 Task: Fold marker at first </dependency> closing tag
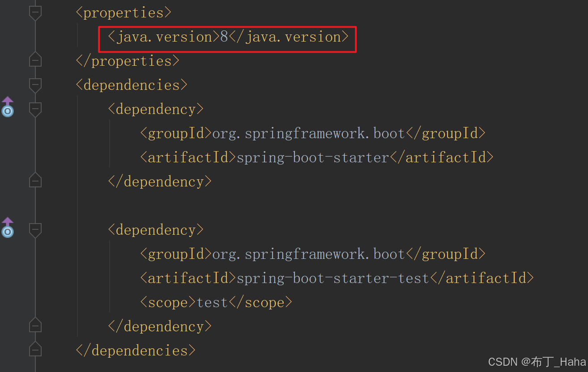35,181
